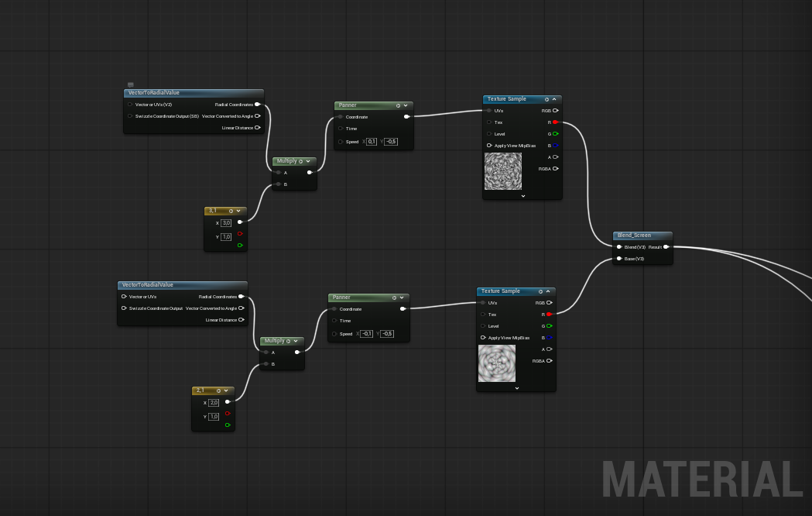
Task: Expand the chevron on the 2,1 constant node
Action: point(226,390)
